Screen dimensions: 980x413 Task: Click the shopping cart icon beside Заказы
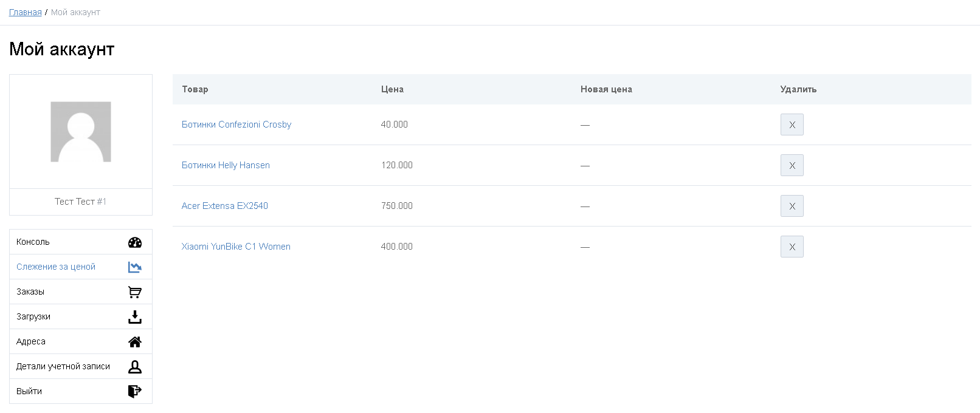pos(135,292)
